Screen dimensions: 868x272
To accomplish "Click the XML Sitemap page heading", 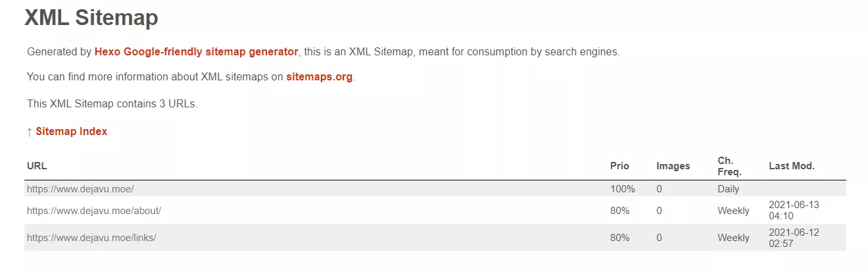I will pyautogui.click(x=91, y=18).
